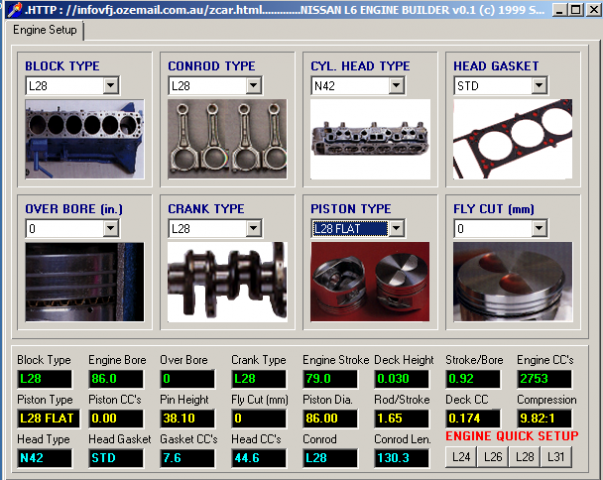Screen dimensions: 603x480
Task: Expand the Conrod Type dropdown
Action: (252, 86)
